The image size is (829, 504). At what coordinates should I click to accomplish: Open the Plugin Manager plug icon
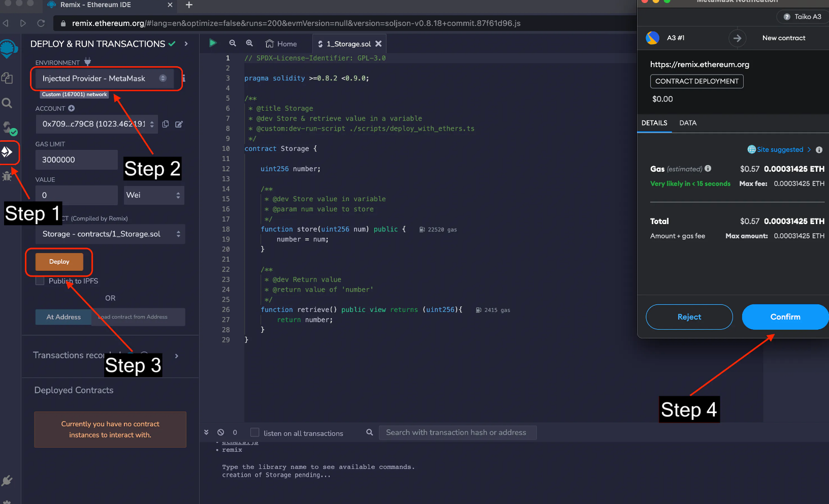(7, 480)
